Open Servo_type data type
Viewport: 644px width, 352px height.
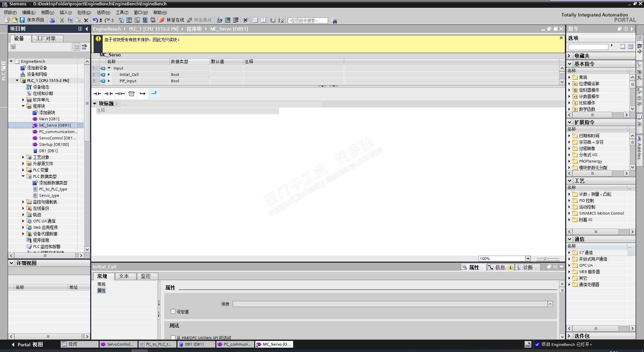tap(49, 195)
